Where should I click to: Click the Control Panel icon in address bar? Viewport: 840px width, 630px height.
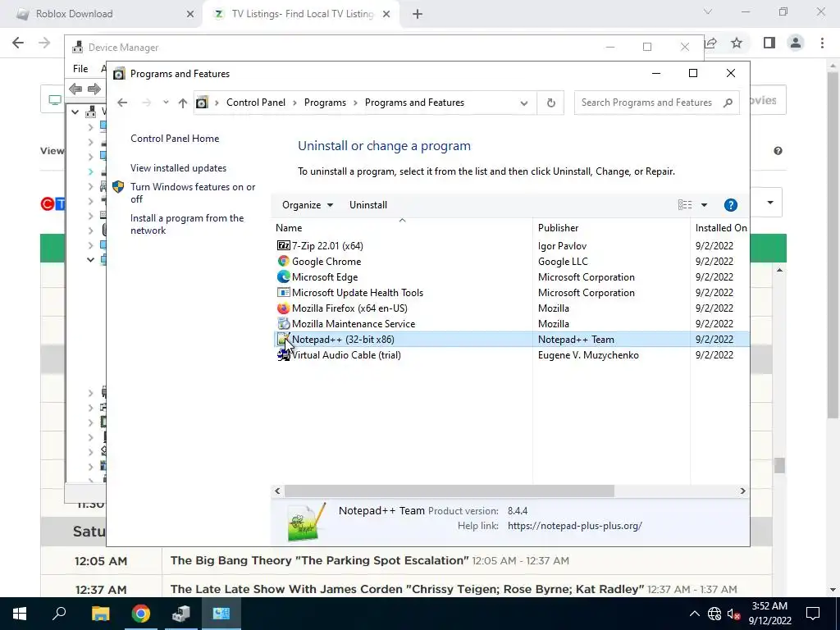(202, 103)
